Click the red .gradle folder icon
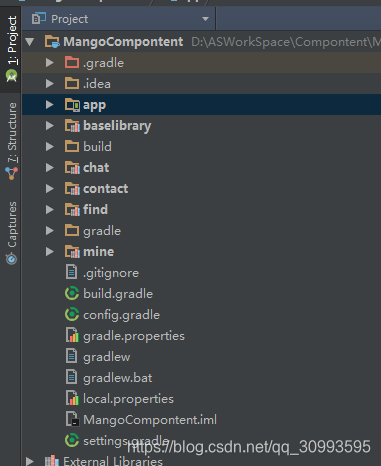Image resolution: width=381 pixels, height=466 pixels. (x=72, y=62)
